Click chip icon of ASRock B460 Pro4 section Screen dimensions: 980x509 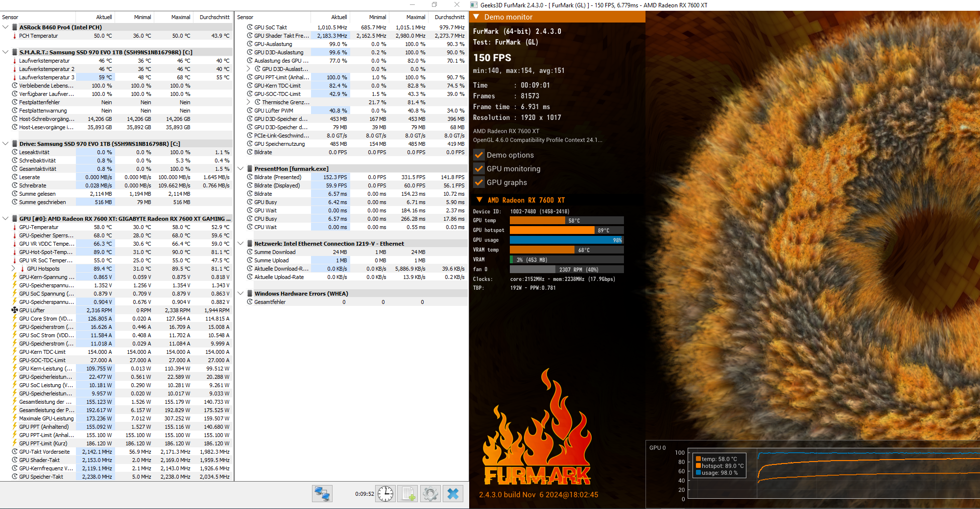click(15, 27)
